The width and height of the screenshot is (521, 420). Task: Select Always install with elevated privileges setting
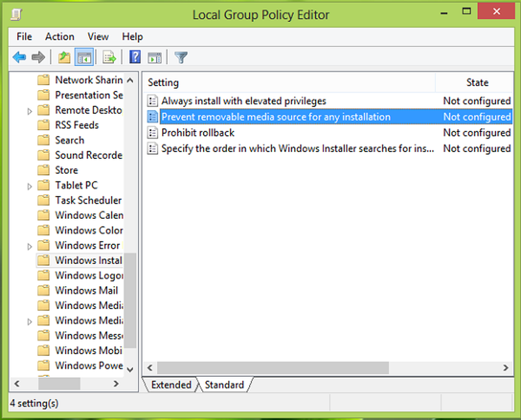pyautogui.click(x=243, y=101)
